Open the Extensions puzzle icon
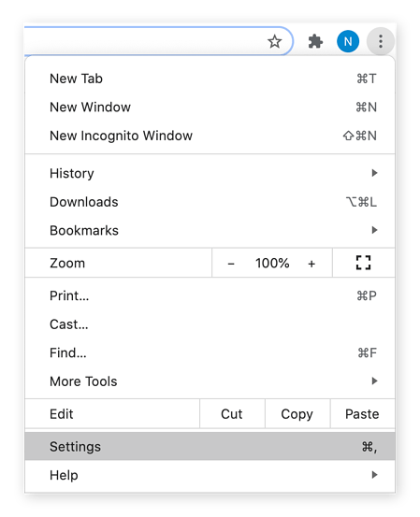Viewport: 420px width, 517px height. click(x=315, y=41)
